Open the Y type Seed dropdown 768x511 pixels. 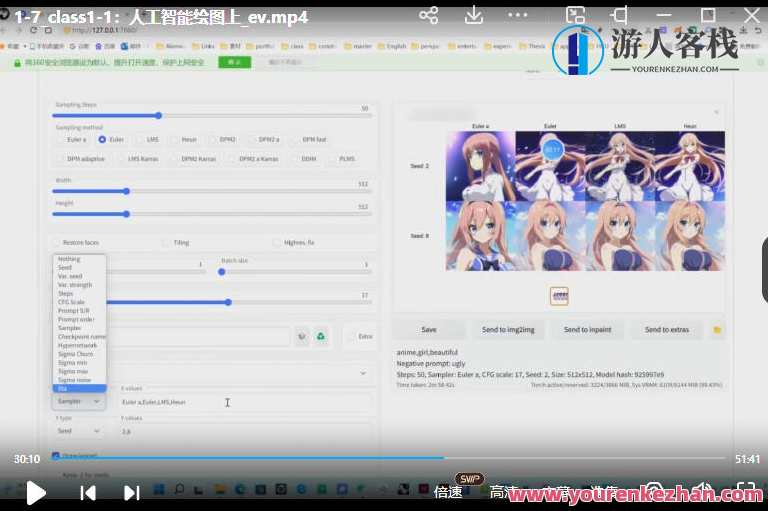coord(78,431)
